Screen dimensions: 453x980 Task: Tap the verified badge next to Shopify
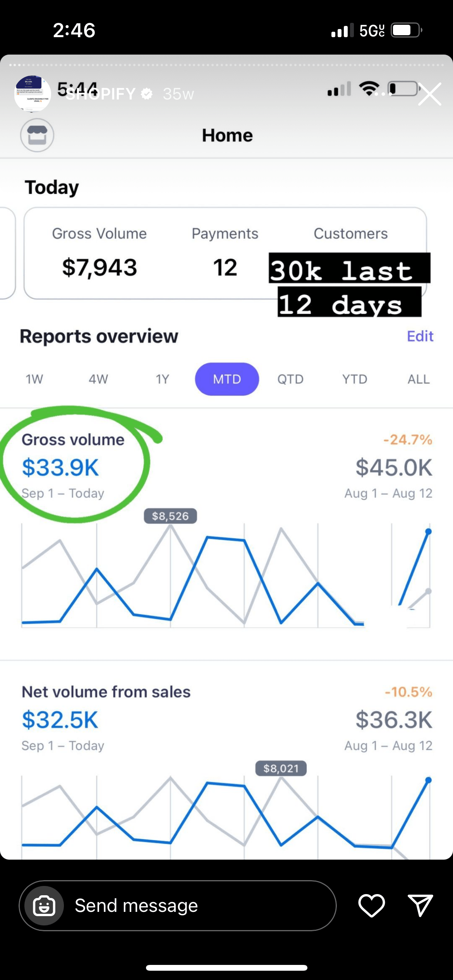pos(147,94)
